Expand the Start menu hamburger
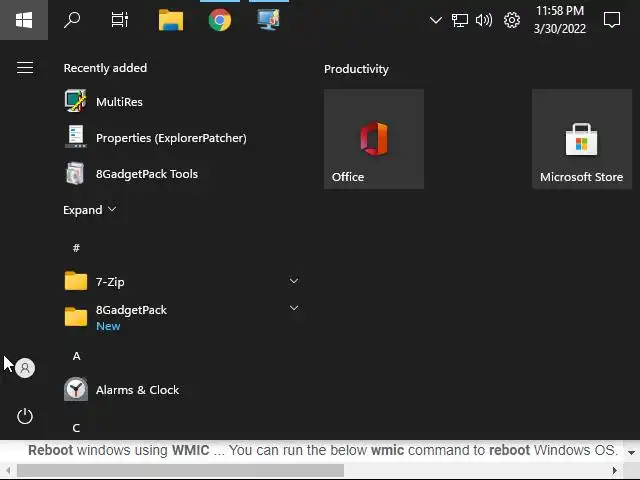The height and width of the screenshot is (480, 640). point(24,67)
